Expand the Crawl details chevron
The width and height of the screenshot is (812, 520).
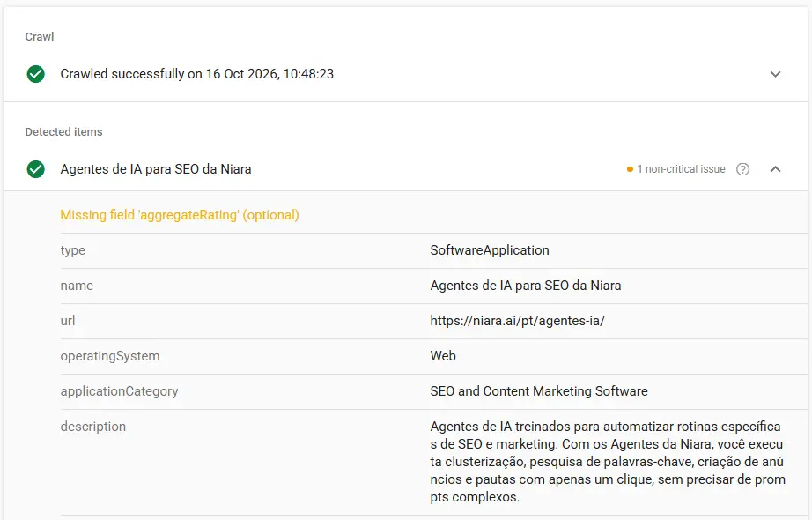point(775,74)
